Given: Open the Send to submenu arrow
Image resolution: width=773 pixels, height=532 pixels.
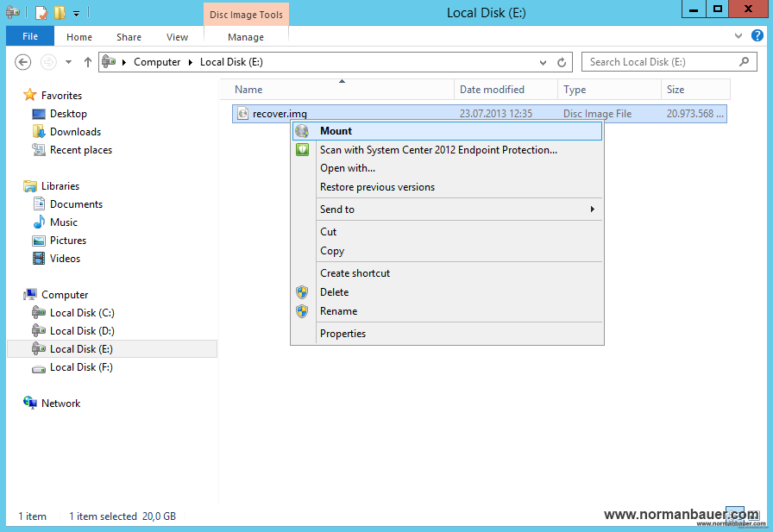Looking at the screenshot, I should [x=592, y=210].
